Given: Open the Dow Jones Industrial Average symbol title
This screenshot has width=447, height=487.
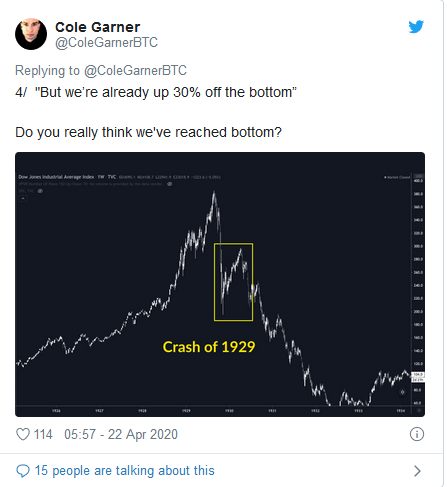Looking at the screenshot, I should click(x=56, y=177).
